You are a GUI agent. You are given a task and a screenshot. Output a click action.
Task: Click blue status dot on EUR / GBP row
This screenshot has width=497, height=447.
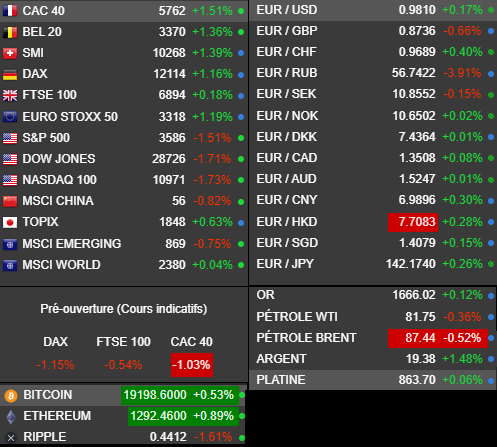tap(491, 31)
